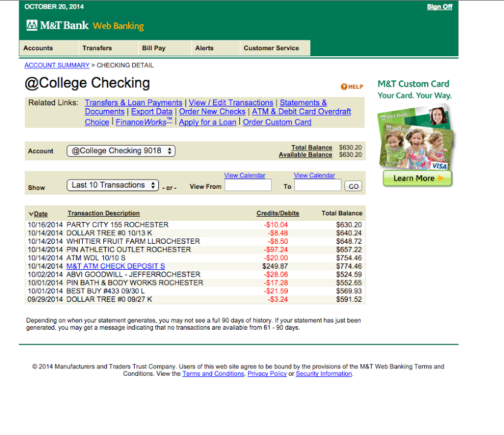Open the Order Custom Card link
This screenshot has height=435, width=504.
(x=277, y=122)
